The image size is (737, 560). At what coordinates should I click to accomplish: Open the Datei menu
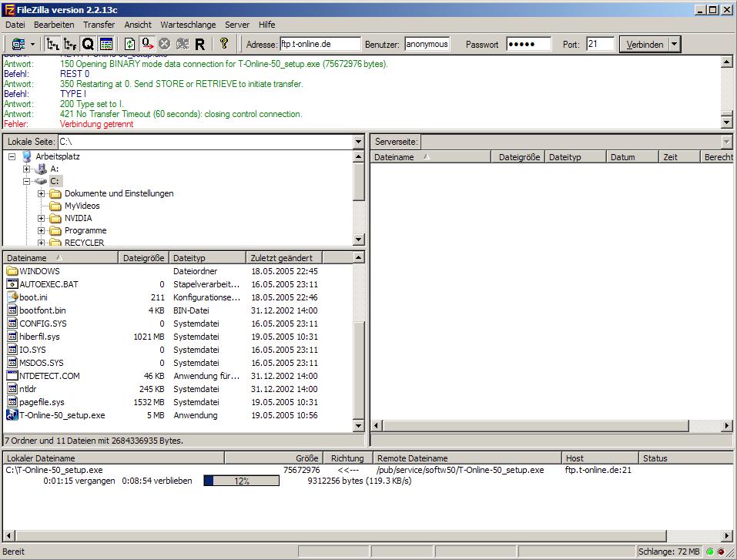click(x=15, y=25)
